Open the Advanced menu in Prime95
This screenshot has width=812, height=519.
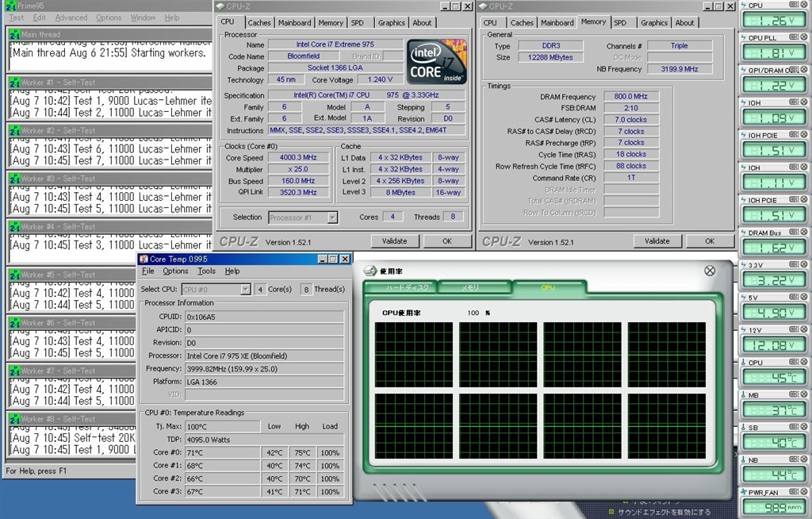(x=71, y=17)
